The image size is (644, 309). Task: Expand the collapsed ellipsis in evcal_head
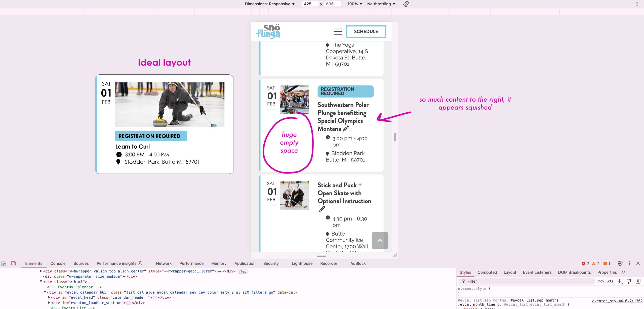click(x=155, y=297)
